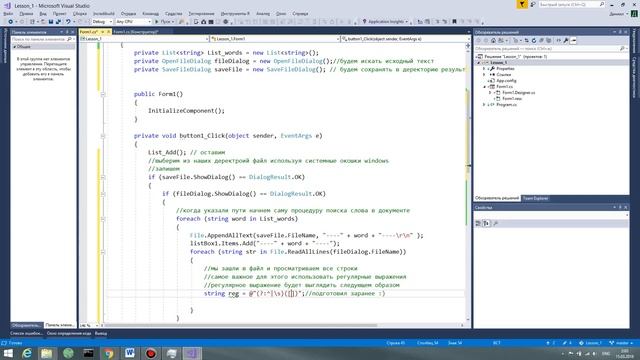
Task: Open the Список ошибок bottom tab
Action: [27, 333]
